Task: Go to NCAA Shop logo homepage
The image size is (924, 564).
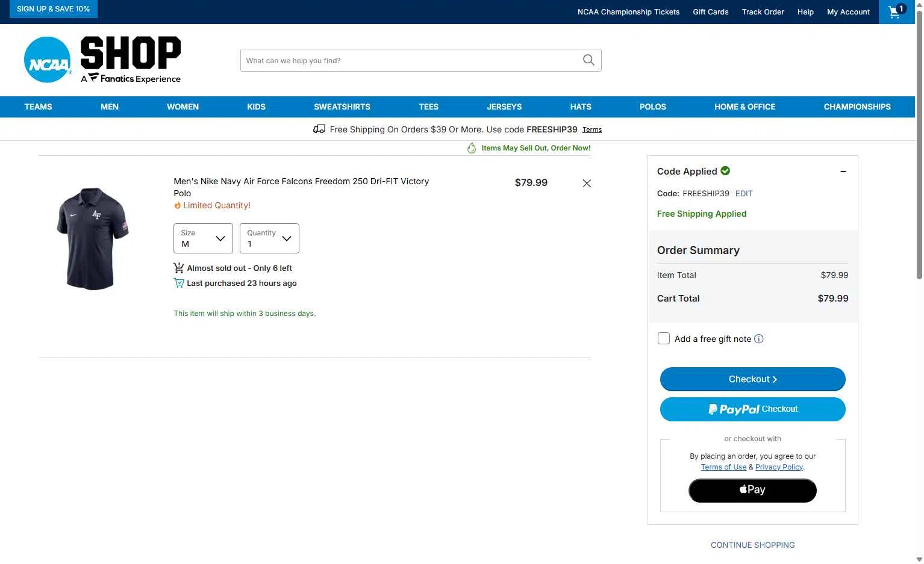Action: pyautogui.click(x=102, y=60)
